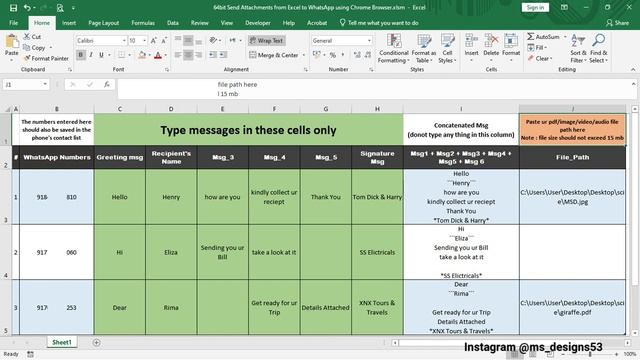Expand the font name Calibri dropdown
This screenshot has height=360, width=640.
[124, 40]
